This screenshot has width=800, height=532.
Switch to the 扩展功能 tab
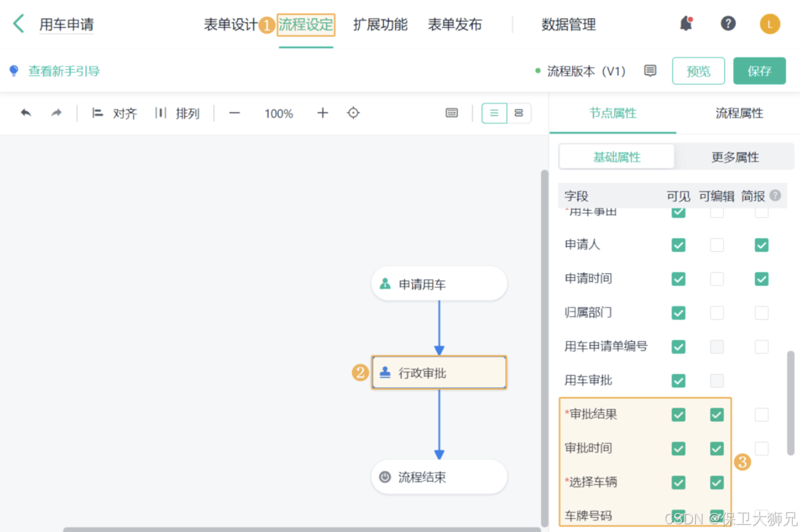(380, 24)
